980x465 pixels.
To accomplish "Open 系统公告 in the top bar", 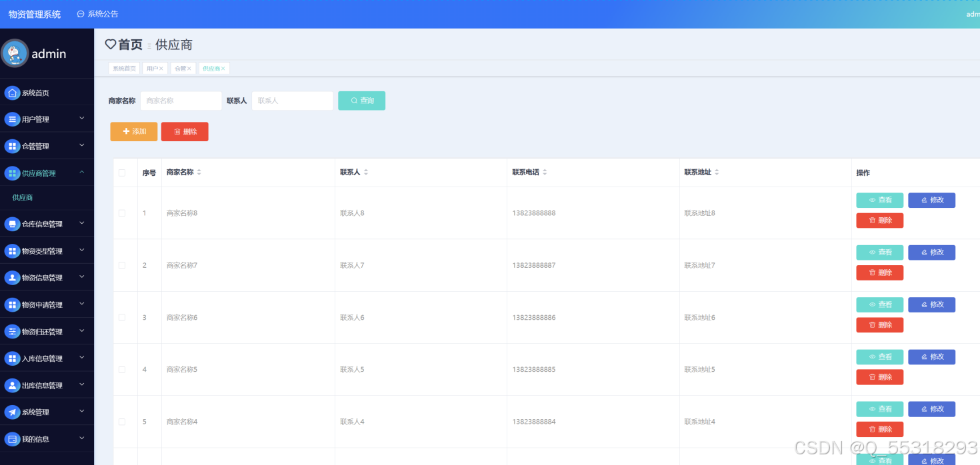I will click(97, 14).
